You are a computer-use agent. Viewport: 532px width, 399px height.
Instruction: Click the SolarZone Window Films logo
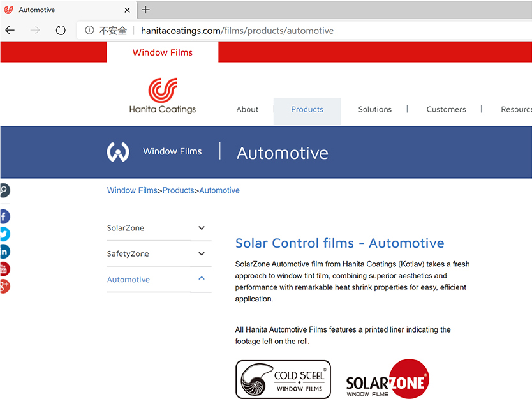387,379
